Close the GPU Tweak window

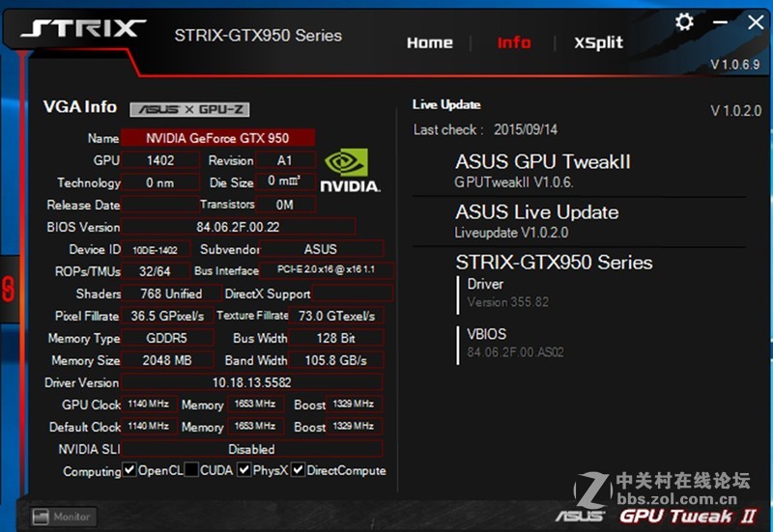point(756,22)
